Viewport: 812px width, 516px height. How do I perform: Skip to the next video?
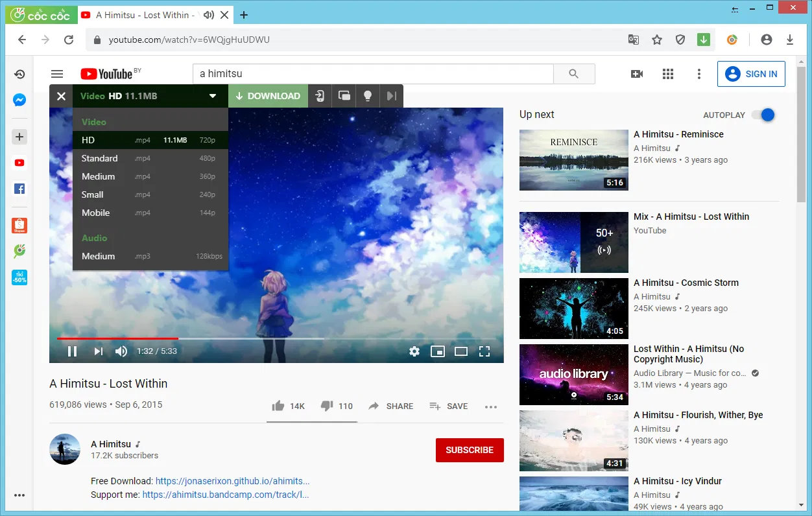pyautogui.click(x=98, y=351)
